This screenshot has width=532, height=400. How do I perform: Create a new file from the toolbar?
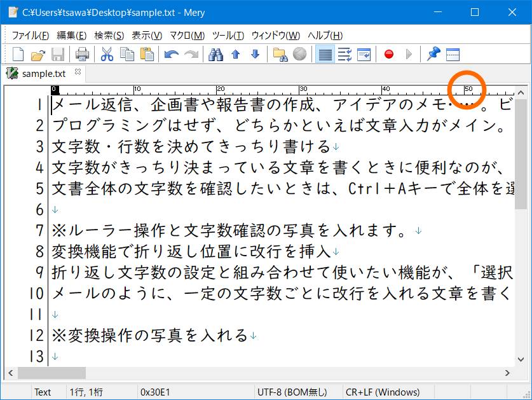pos(17,54)
